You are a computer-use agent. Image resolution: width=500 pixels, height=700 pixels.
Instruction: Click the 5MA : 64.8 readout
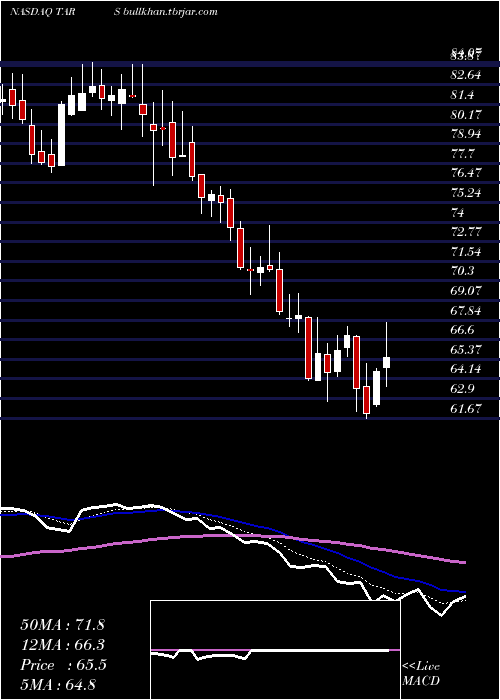pyautogui.click(x=58, y=684)
